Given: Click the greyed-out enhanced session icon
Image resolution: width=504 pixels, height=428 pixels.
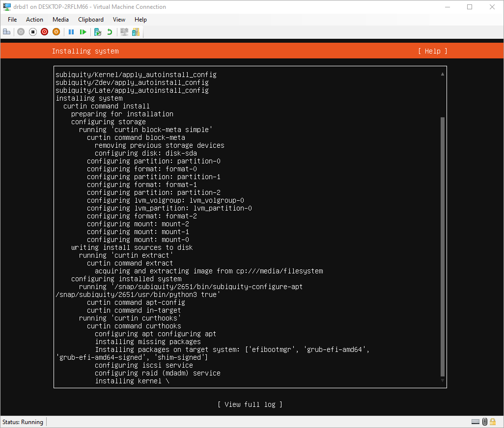Looking at the screenshot, I should [124, 32].
